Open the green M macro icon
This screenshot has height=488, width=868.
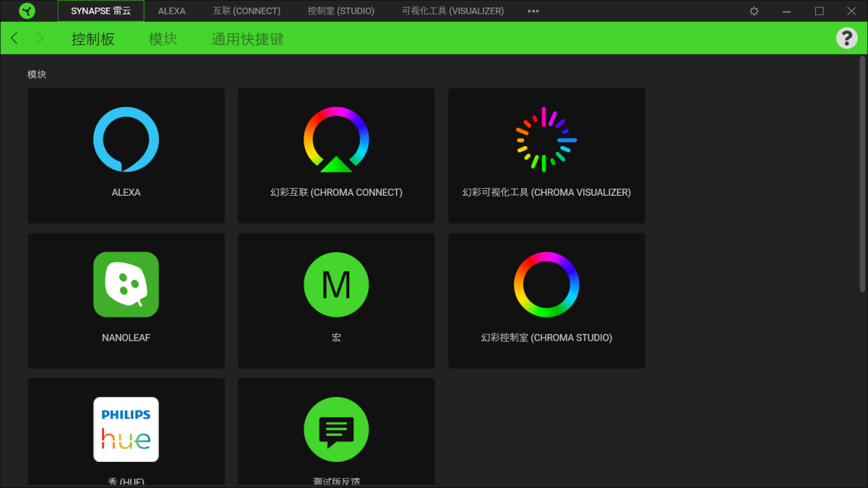click(336, 285)
